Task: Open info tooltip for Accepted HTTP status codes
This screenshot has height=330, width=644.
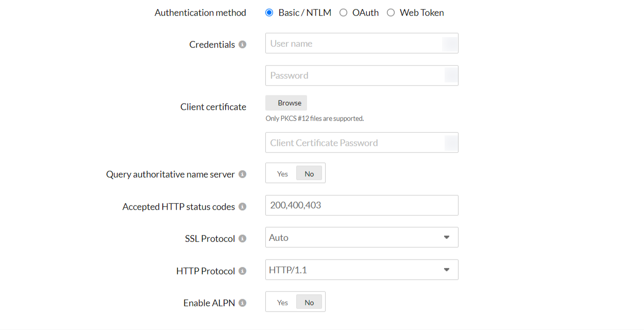Action: [x=242, y=207]
